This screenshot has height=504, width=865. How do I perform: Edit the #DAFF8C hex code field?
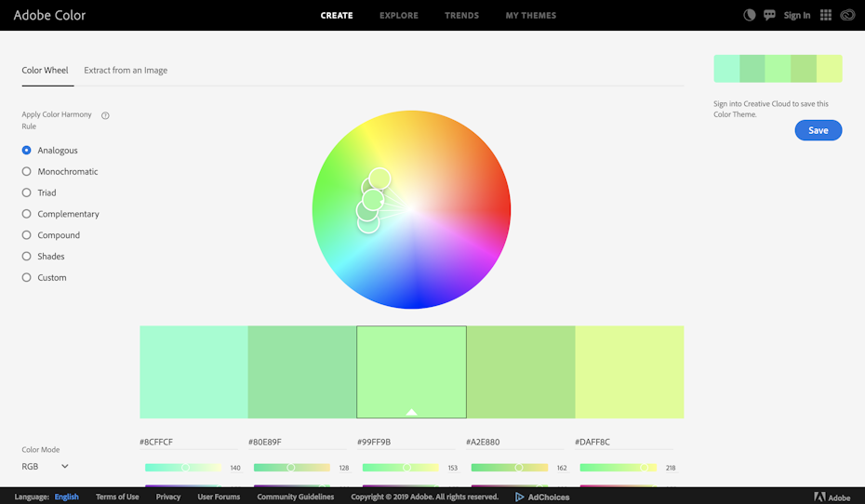[x=624, y=442]
